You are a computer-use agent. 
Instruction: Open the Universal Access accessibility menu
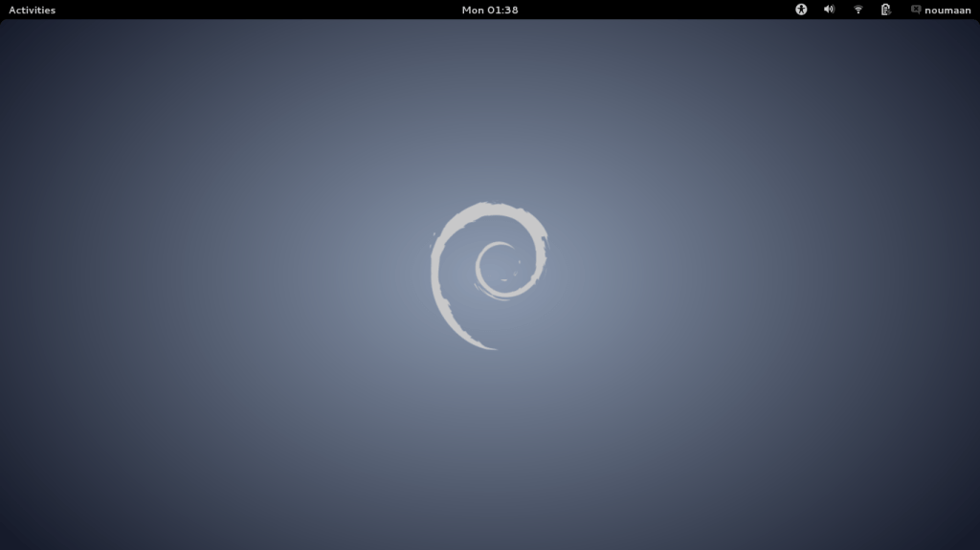(801, 10)
